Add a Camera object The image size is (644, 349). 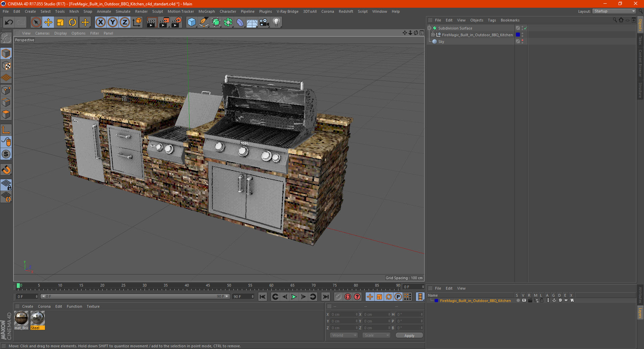click(x=264, y=22)
